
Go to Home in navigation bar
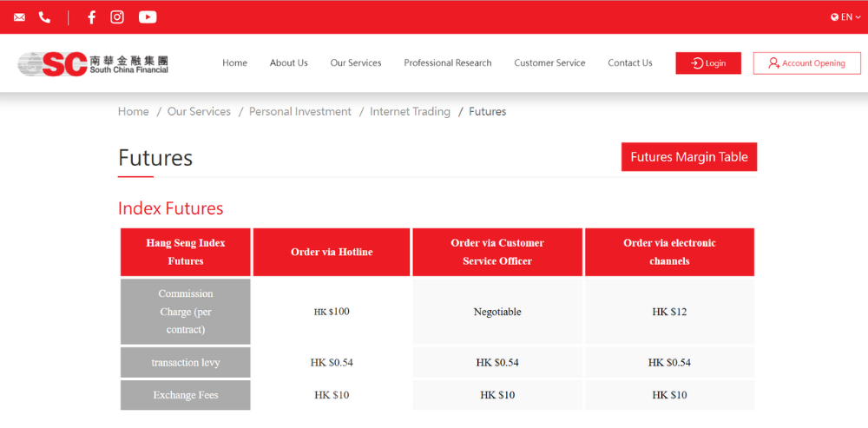coord(234,63)
